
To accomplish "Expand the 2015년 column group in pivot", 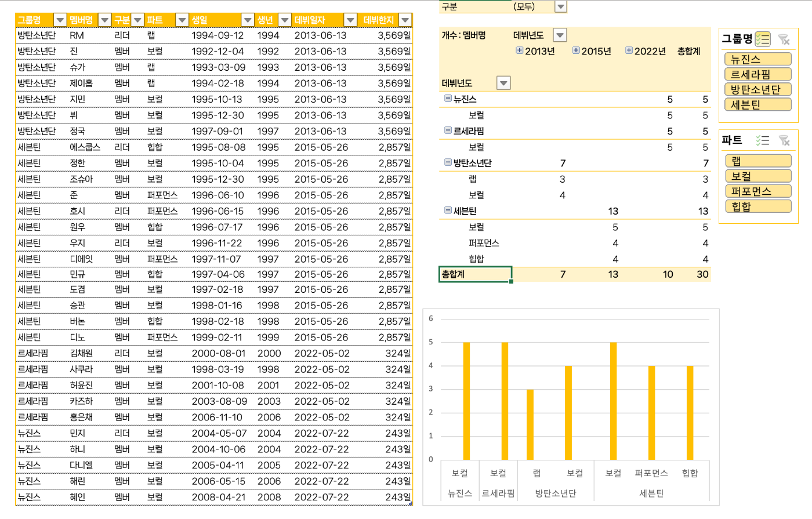I will (x=576, y=50).
